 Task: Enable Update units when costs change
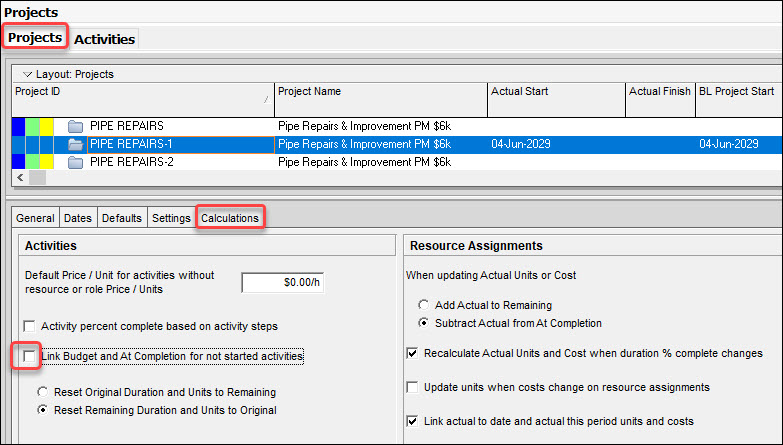414,387
